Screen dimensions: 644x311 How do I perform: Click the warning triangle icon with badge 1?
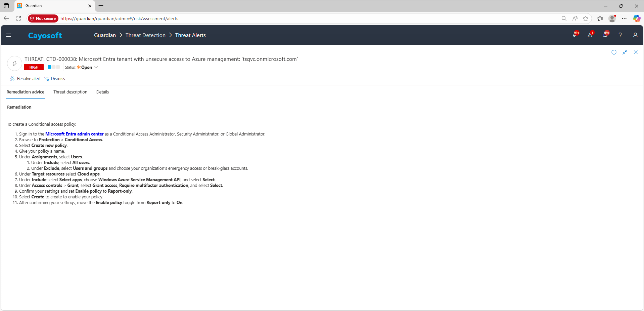click(590, 35)
